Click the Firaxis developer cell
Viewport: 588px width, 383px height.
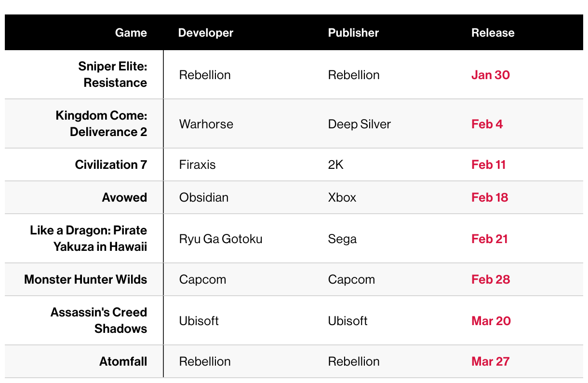pyautogui.click(x=197, y=164)
